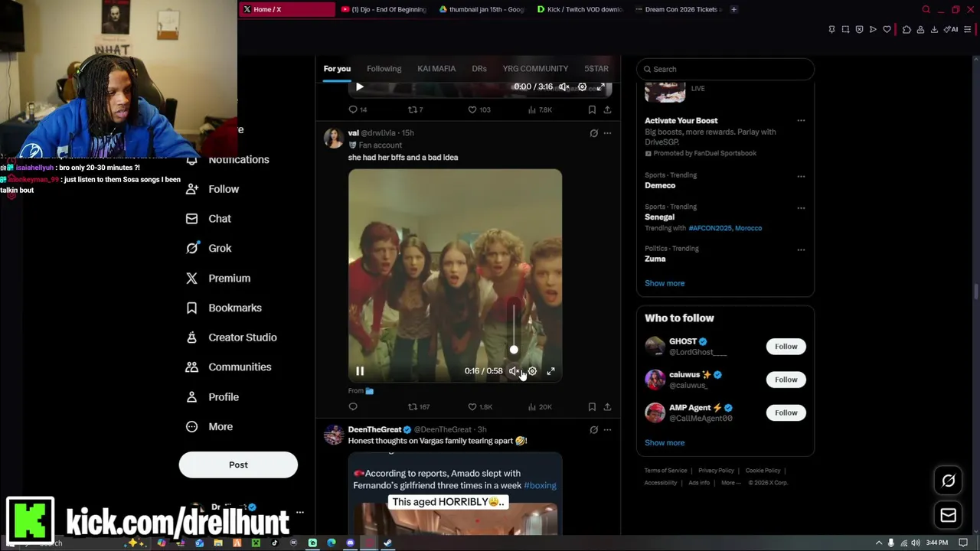980x551 pixels.
Task: Click Grok icon on DeenTheGreat's post
Action: (593, 430)
